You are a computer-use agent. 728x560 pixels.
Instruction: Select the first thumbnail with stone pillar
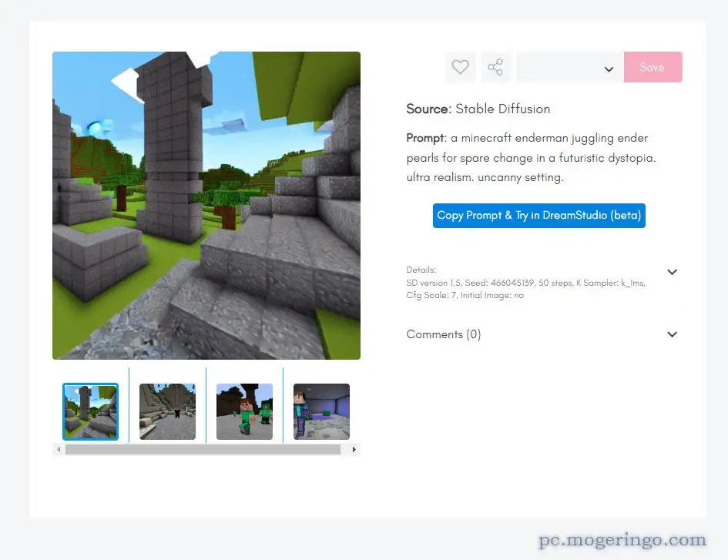coord(91,411)
